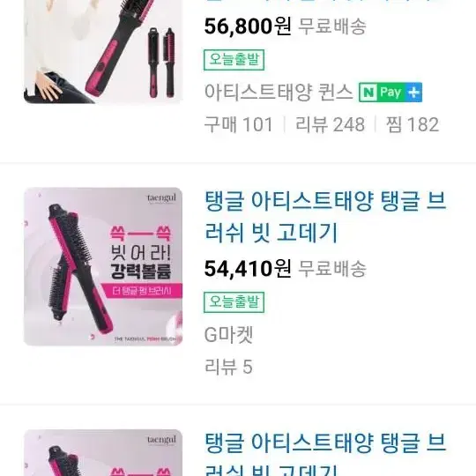The image size is (476, 476).
Task: Open the partially visible bottom product thumbnail
Action: click(x=103, y=452)
